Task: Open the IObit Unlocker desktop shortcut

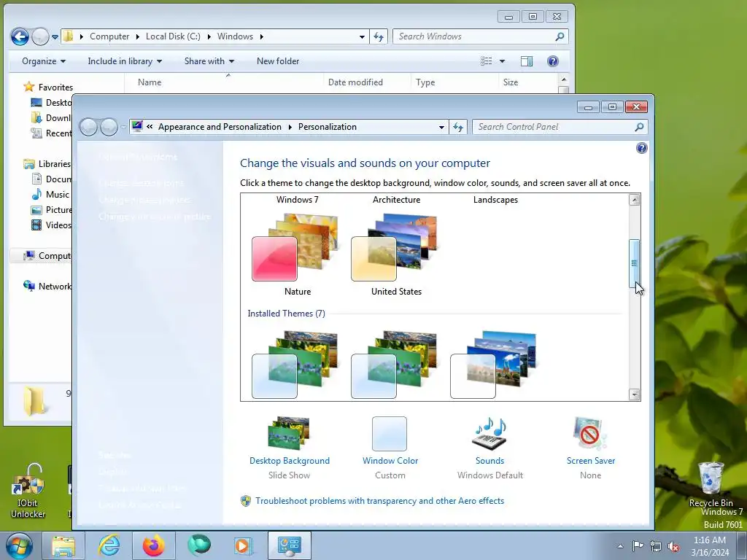Action: tap(28, 491)
